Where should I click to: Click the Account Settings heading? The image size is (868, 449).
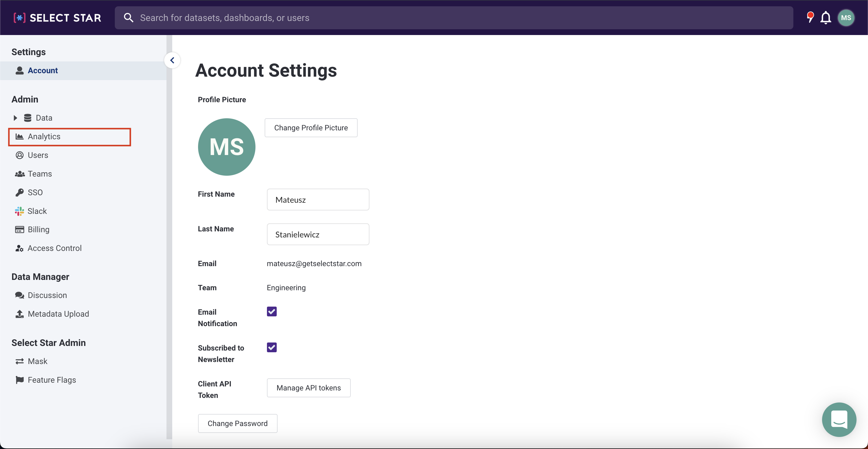[x=266, y=70]
